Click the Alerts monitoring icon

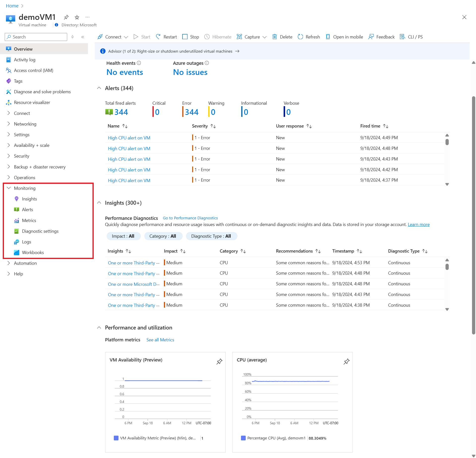click(17, 209)
